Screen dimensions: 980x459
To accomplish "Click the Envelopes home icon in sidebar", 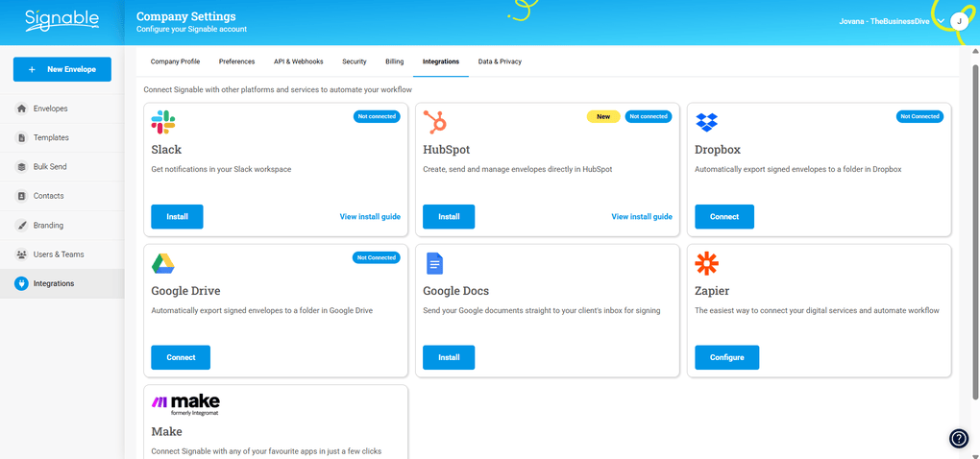I will point(21,109).
